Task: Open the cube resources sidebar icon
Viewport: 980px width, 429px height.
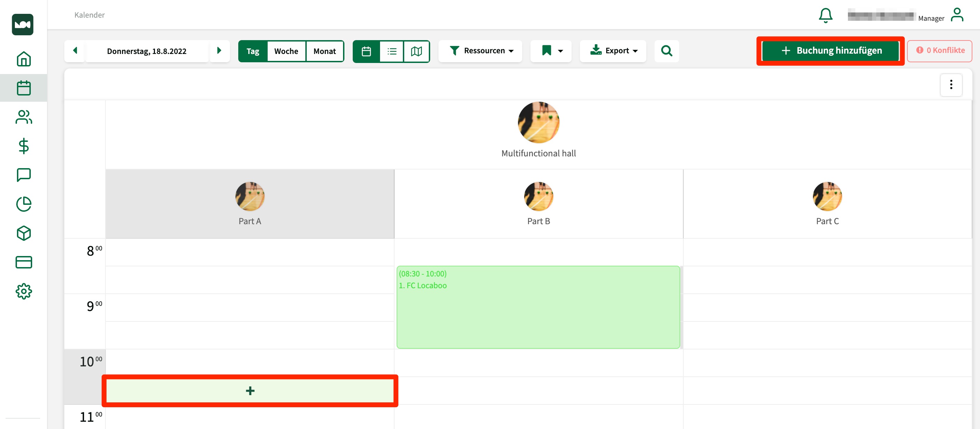Action: pyautogui.click(x=24, y=233)
